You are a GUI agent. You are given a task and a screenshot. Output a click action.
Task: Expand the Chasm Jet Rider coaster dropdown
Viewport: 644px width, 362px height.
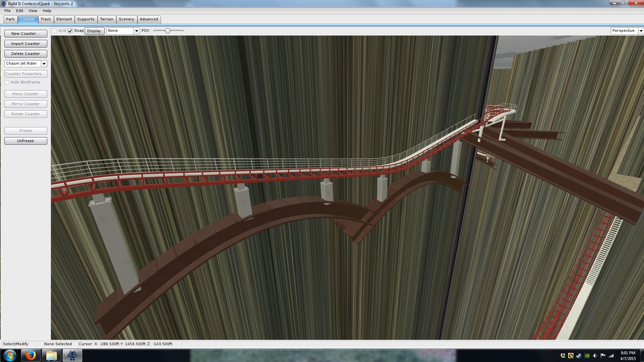44,64
